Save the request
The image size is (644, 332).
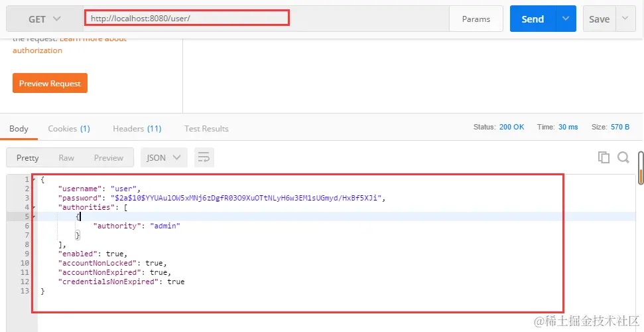[600, 19]
